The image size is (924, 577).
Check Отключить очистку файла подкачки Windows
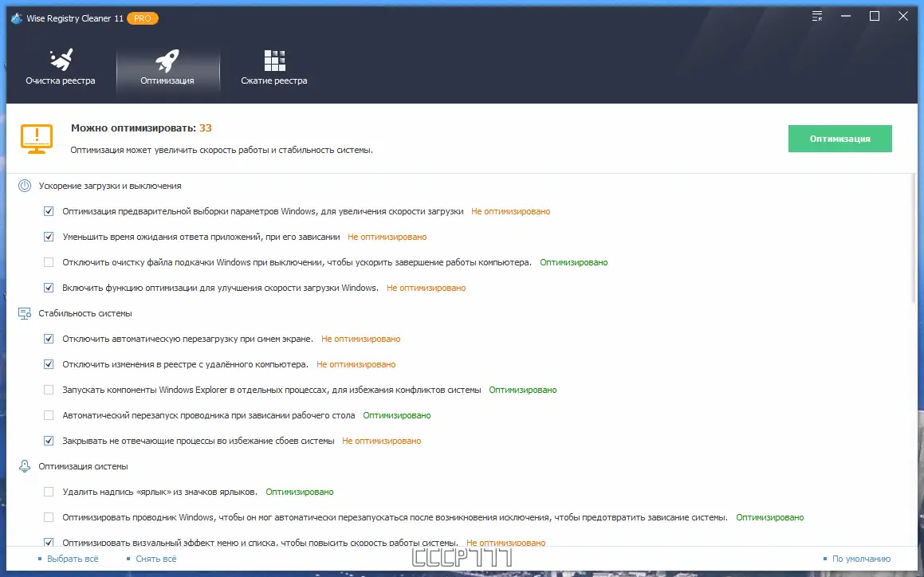(x=49, y=262)
